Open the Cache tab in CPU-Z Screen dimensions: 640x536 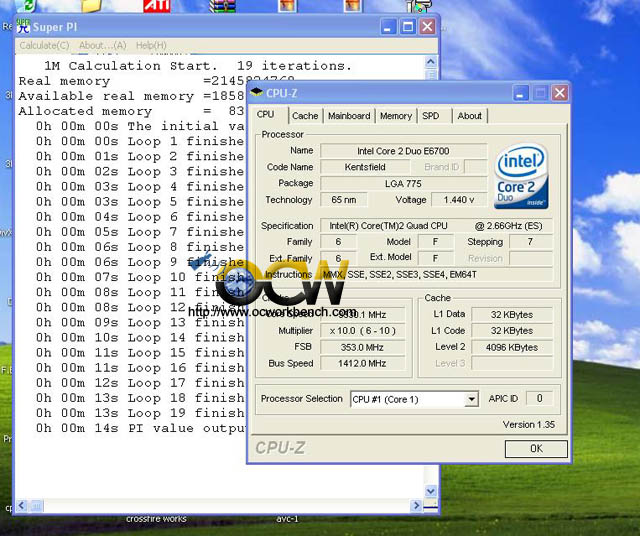305,116
